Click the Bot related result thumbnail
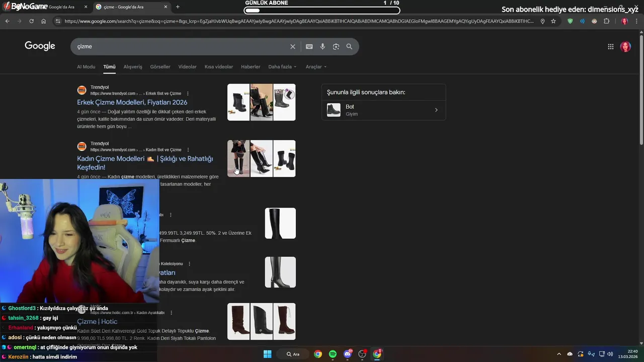 pos(334,110)
